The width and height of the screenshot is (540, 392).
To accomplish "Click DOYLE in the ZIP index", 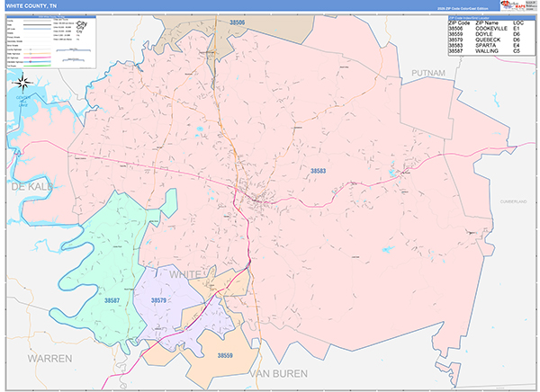I will pos(484,34).
